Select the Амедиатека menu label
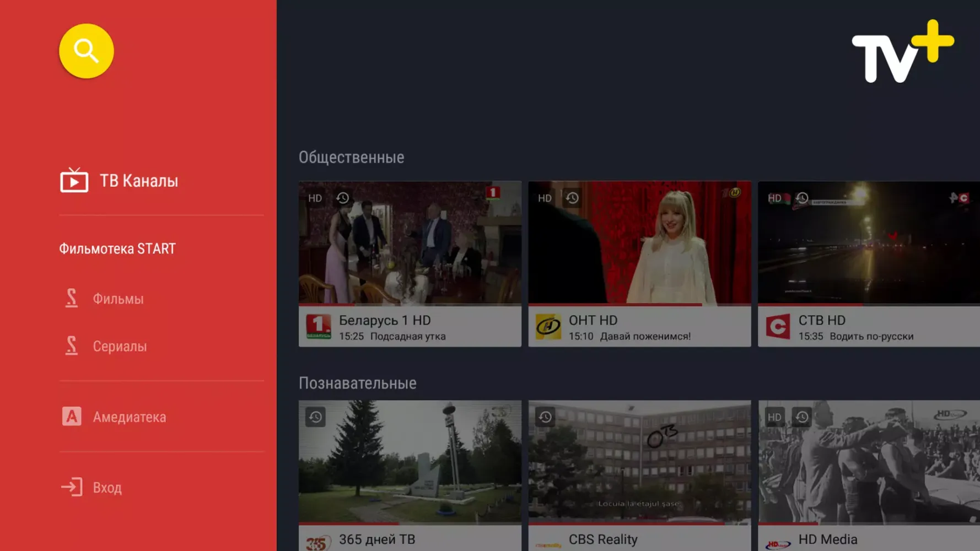Viewport: 980px width, 551px height. [x=130, y=417]
